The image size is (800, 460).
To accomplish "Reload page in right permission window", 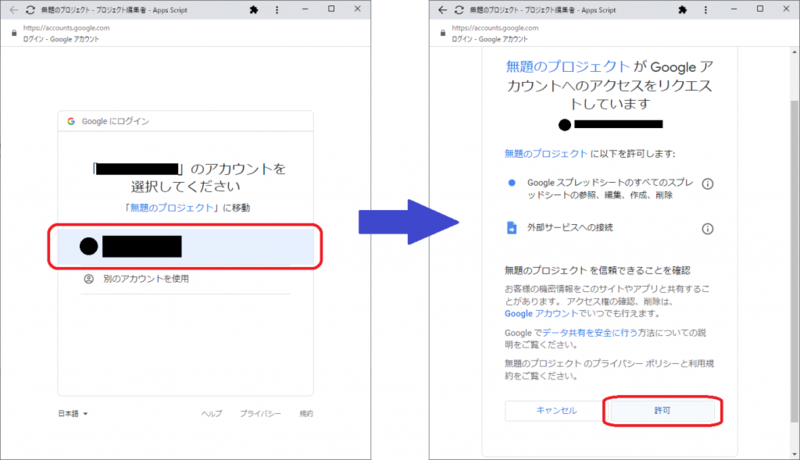I will pos(459,10).
